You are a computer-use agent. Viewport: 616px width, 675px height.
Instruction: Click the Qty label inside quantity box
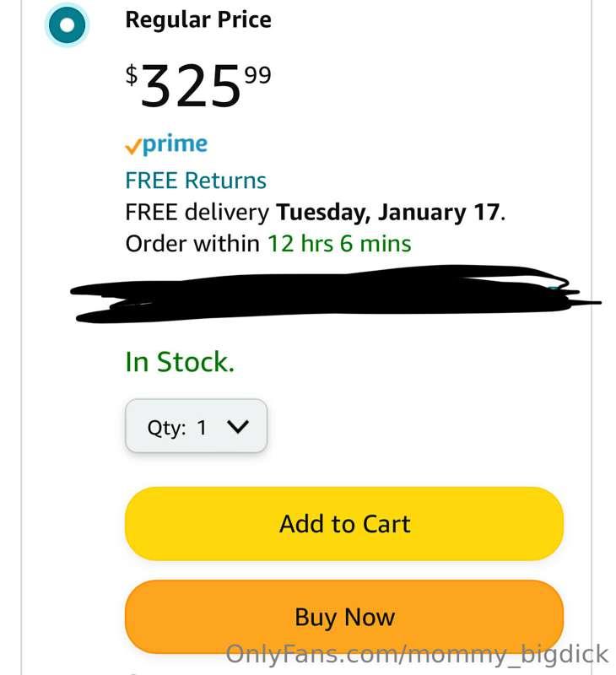coord(165,427)
